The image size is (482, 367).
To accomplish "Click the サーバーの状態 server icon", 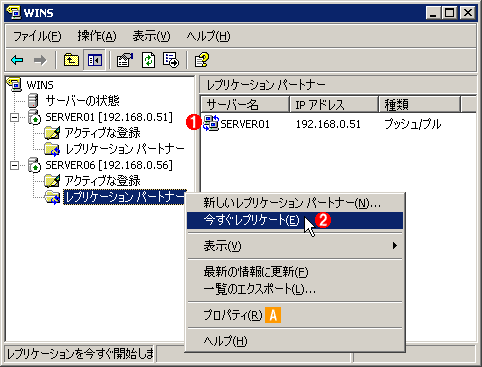I will 33,100.
